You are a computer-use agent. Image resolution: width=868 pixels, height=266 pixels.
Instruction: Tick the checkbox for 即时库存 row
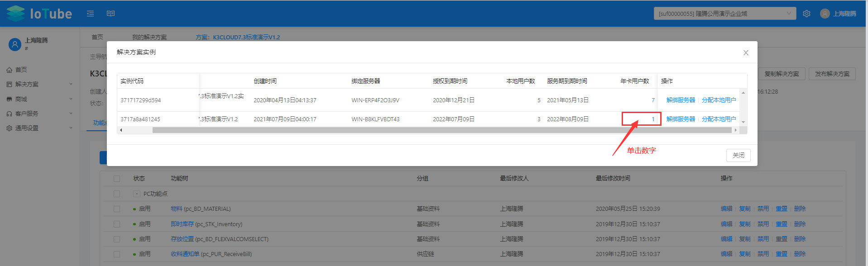[x=117, y=224]
